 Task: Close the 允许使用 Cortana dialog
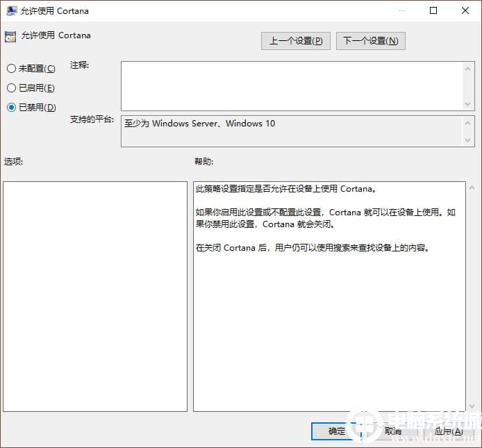pos(465,10)
